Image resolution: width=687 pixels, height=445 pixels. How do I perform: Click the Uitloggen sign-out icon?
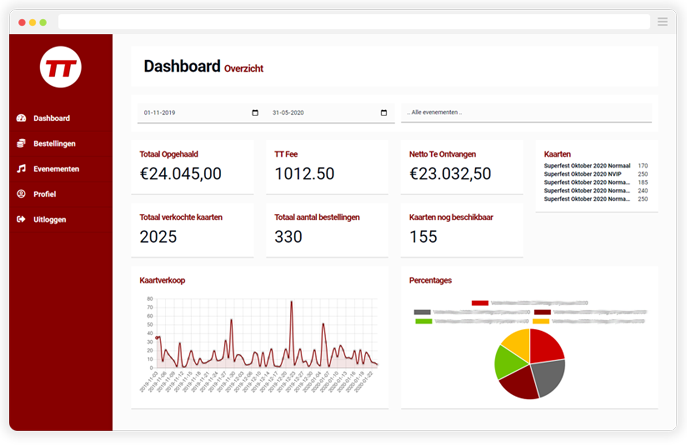tap(21, 219)
